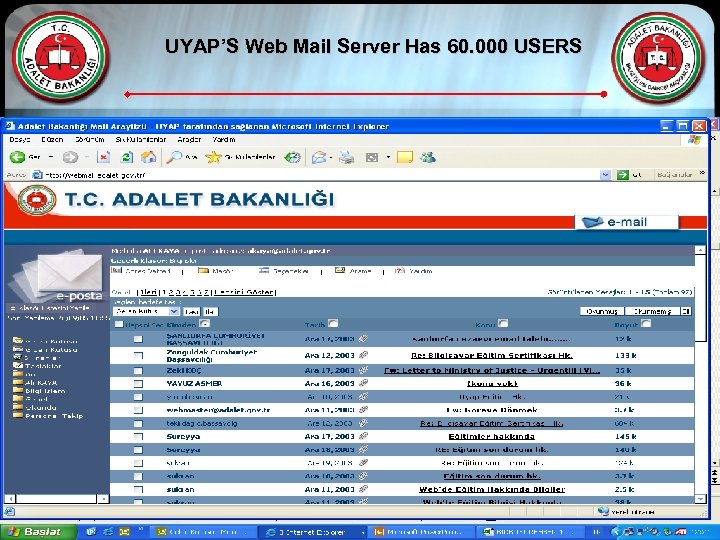The height and width of the screenshot is (540, 720).
Task: Open the Düzen menu
Action: pos(52,140)
